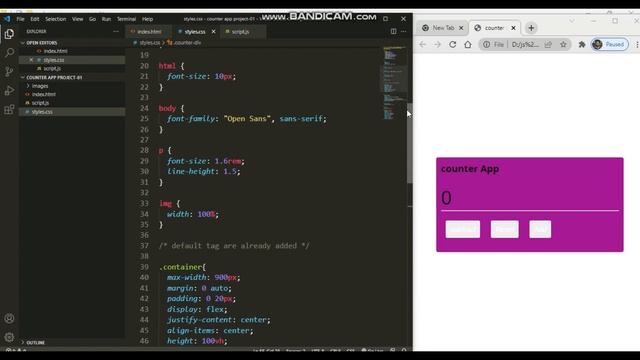Click the styles.css breadcrumb item
Screen dimensions: 640x360
[x=149, y=42]
